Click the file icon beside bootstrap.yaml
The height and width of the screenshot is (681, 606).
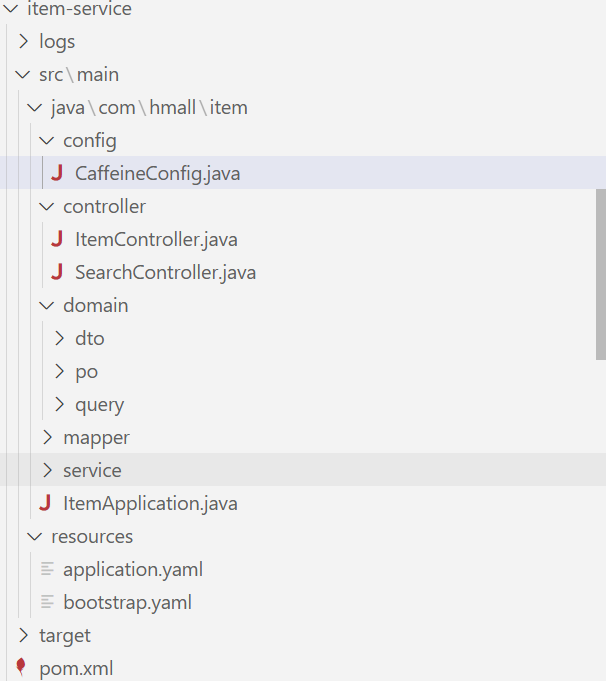pyautogui.click(x=46, y=602)
